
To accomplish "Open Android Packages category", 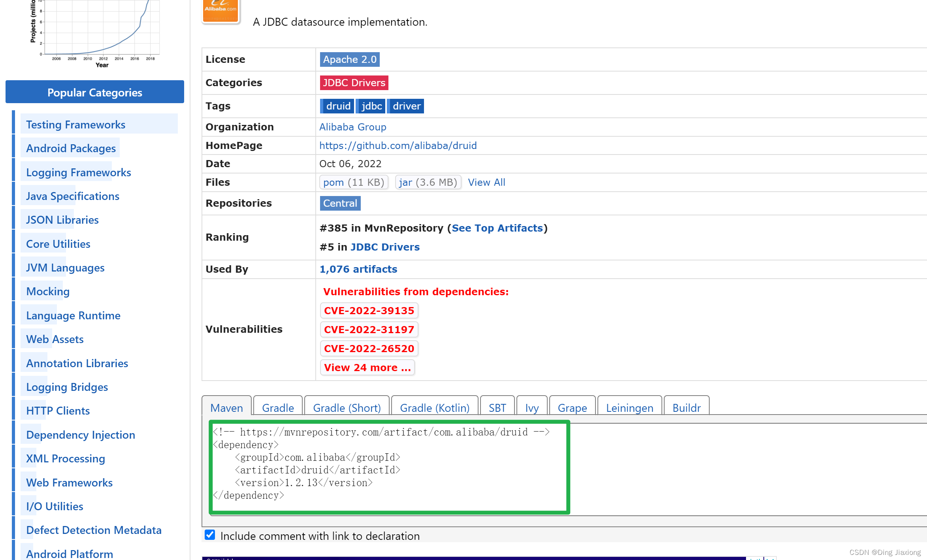I will click(71, 148).
